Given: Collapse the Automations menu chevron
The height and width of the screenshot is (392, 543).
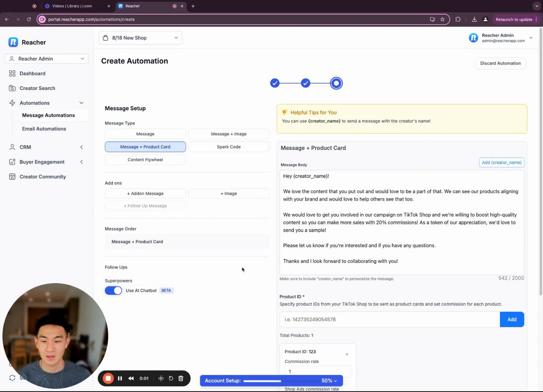Looking at the screenshot, I should click(x=81, y=103).
